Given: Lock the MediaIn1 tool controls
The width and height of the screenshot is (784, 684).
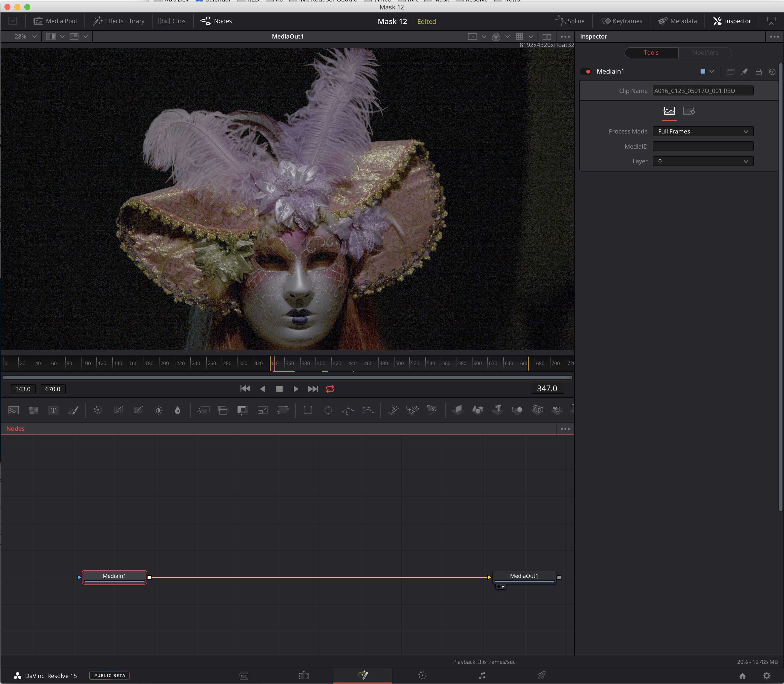Looking at the screenshot, I should pos(758,72).
